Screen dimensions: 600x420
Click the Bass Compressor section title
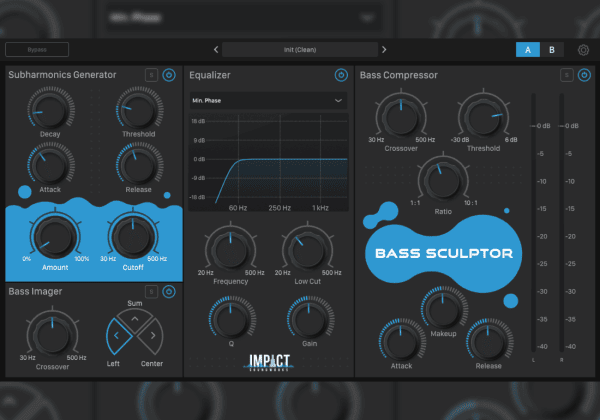[x=399, y=75]
